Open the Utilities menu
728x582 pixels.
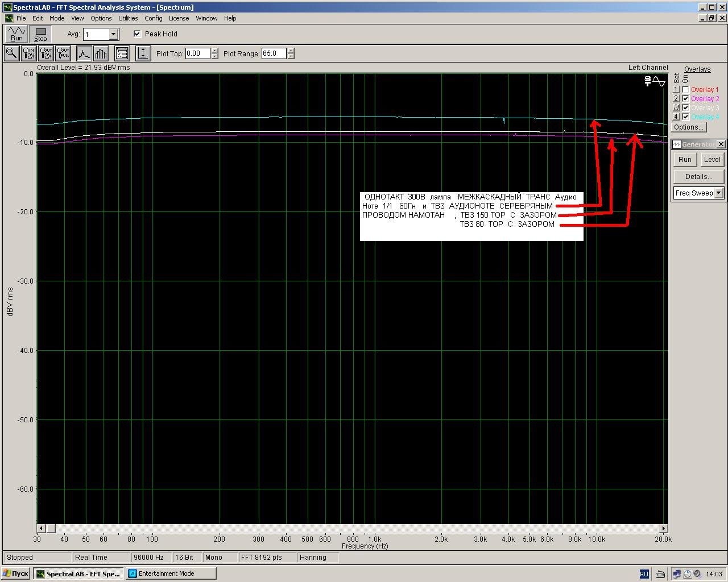[128, 18]
